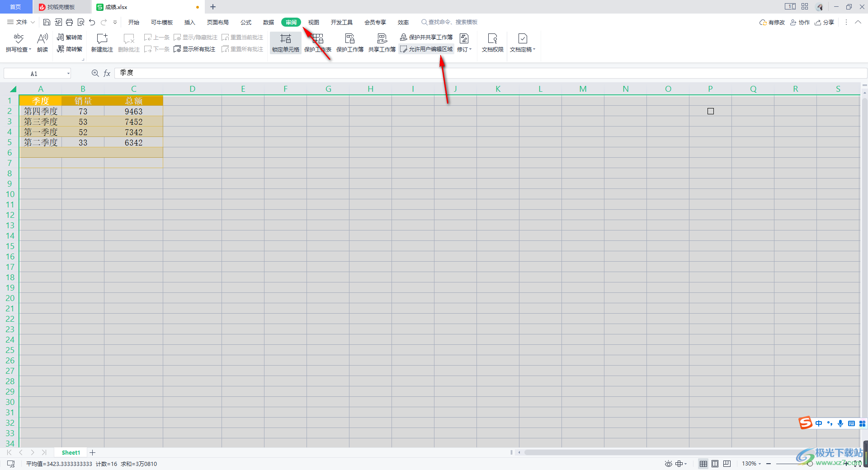Open 允许用户编辑区域 settings
868x470 pixels.
(426, 49)
